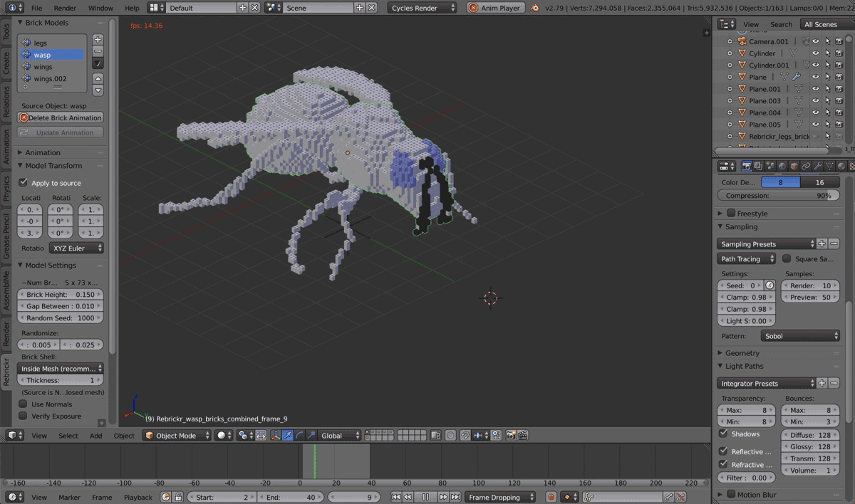Click the scale manipulator icon

click(x=311, y=436)
